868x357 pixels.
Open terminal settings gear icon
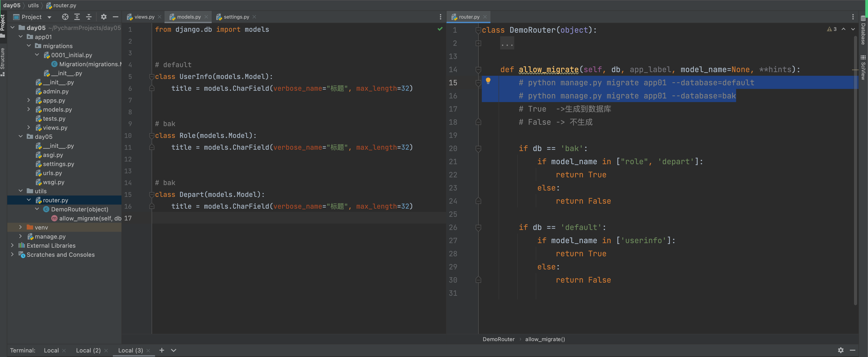pos(840,350)
